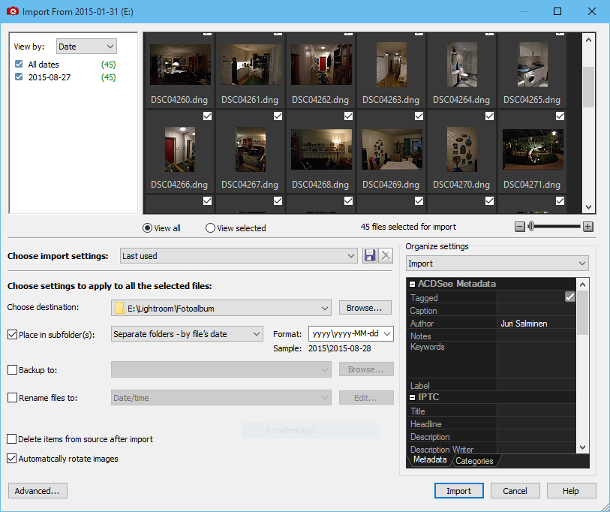Enable Backup to checkbox
This screenshot has height=512, width=610.
(x=12, y=370)
